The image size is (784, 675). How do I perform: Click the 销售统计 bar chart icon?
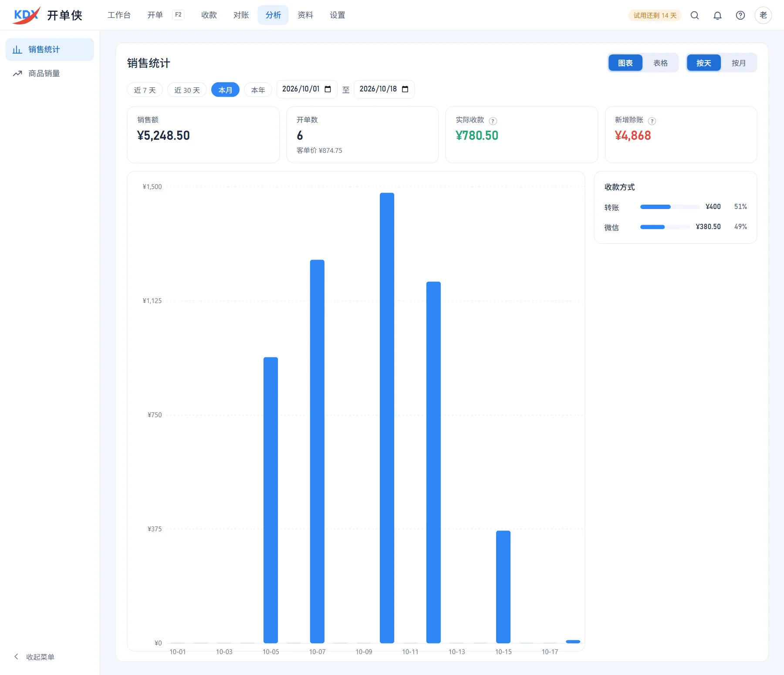point(17,50)
